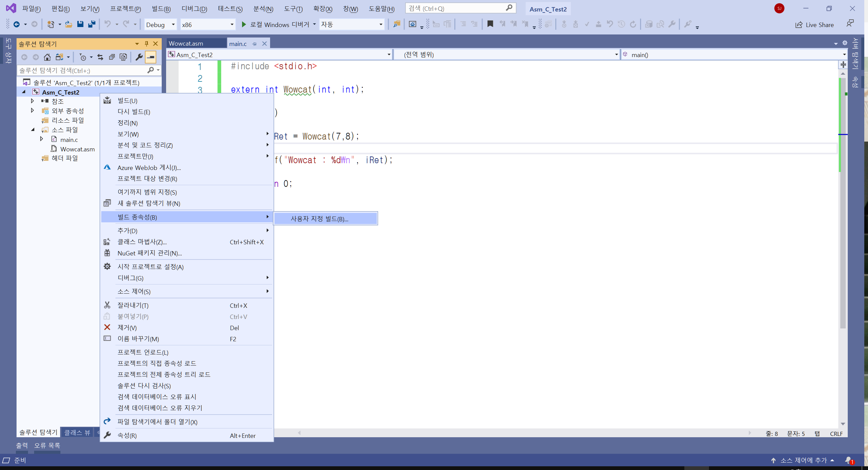Toggle the preview selected items button
868x470 pixels.
(151, 57)
